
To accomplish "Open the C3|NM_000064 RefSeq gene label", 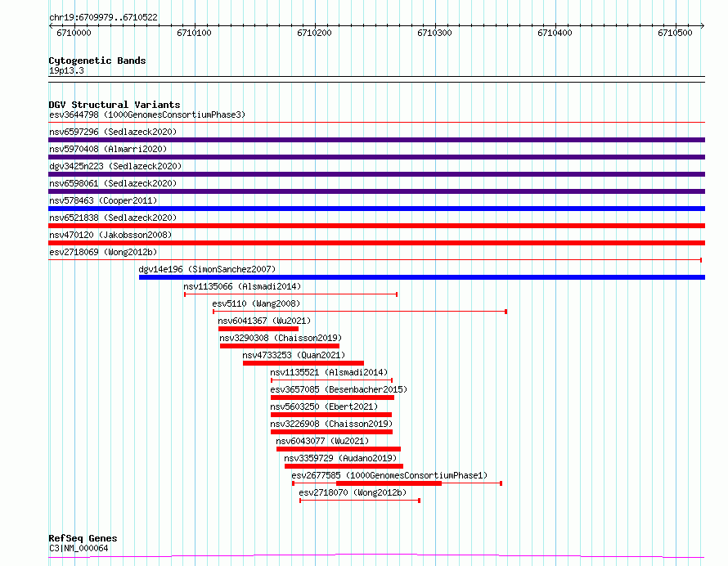I will [x=79, y=548].
